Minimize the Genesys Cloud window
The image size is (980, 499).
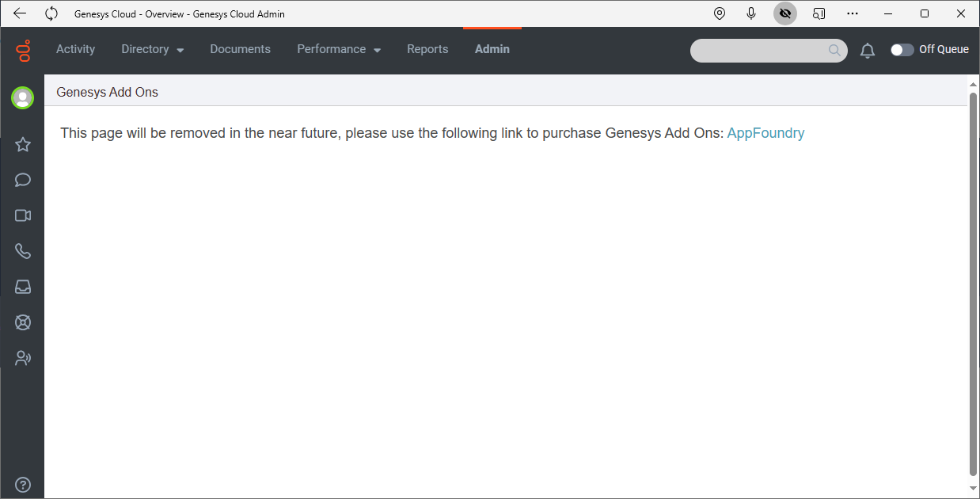pos(889,13)
